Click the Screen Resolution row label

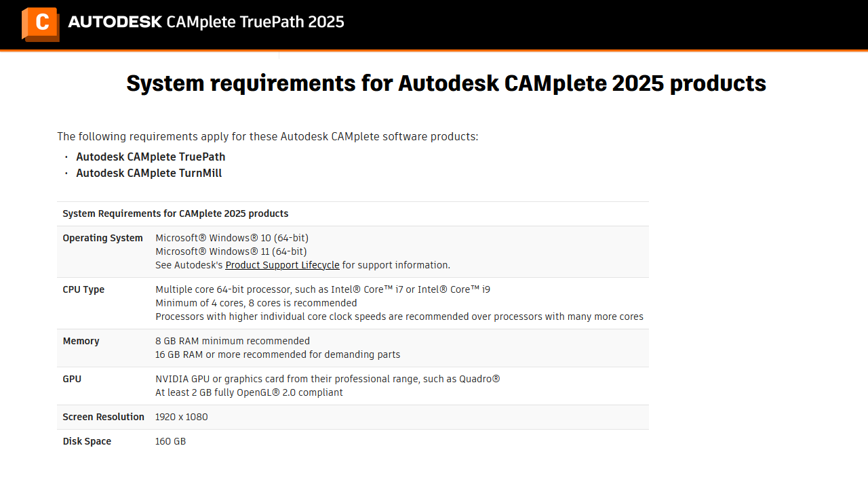pos(103,417)
